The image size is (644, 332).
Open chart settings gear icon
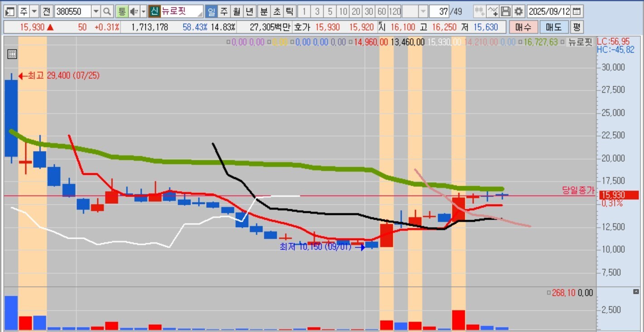click(x=518, y=11)
